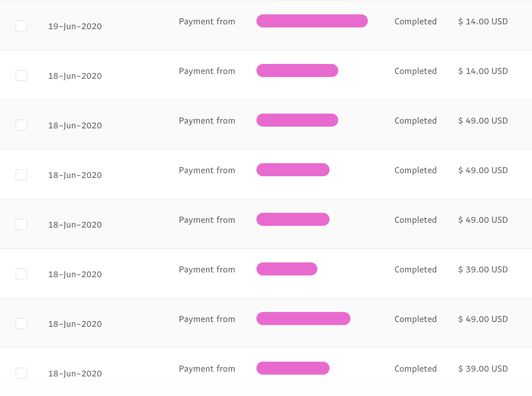
Task: Open the redacted payer name in the last row
Action: [293, 368]
